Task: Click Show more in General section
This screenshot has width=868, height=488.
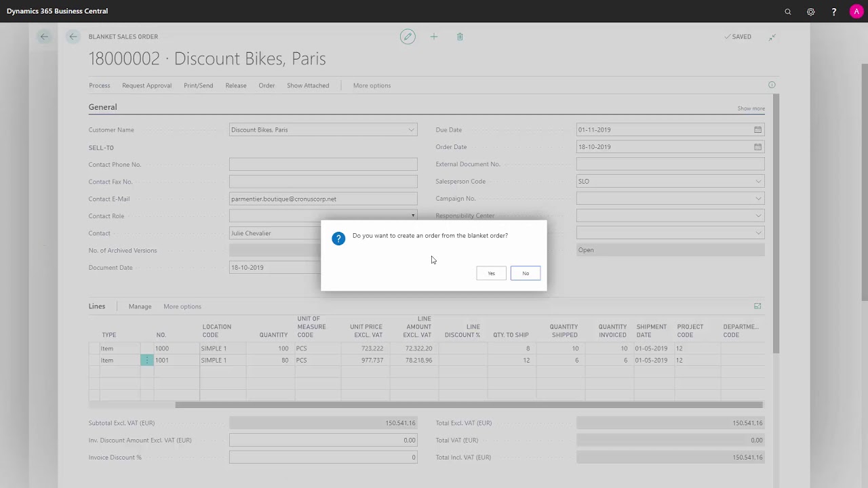Action: pyautogui.click(x=751, y=108)
